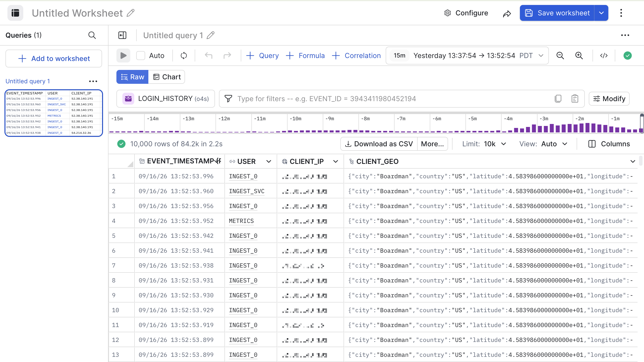
Task: Click the share arrow icon
Action: coord(507,13)
